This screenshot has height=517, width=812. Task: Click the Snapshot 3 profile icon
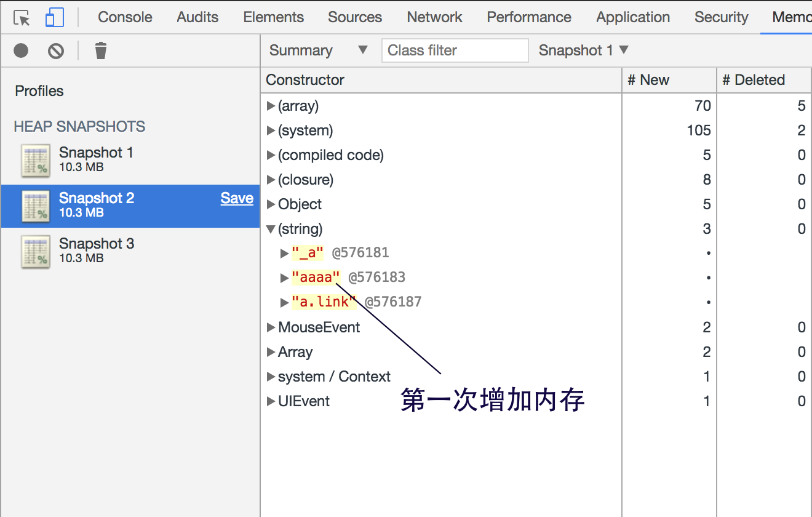(36, 252)
